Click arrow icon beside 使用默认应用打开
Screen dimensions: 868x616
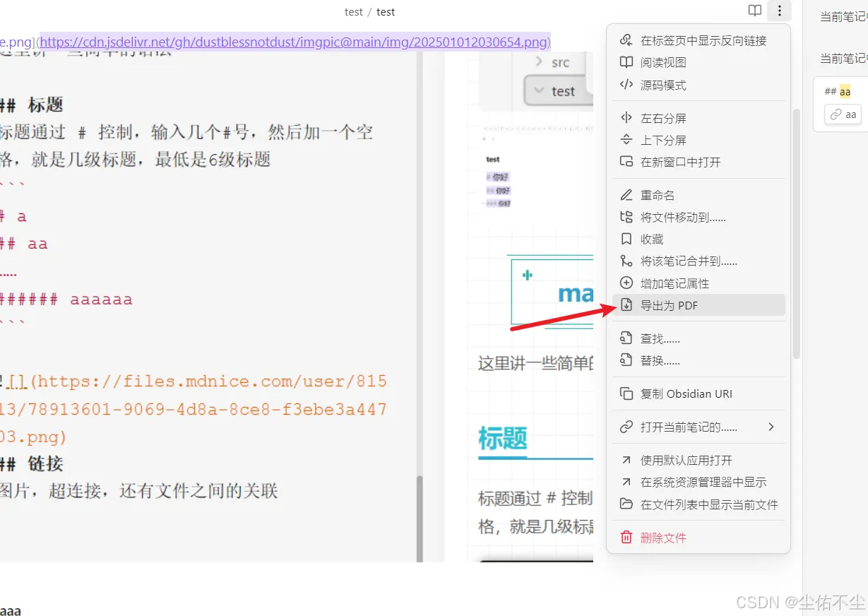(626, 460)
